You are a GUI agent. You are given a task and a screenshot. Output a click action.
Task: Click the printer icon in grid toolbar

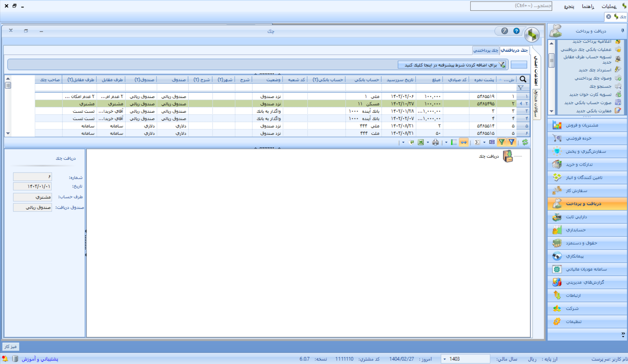tap(435, 142)
